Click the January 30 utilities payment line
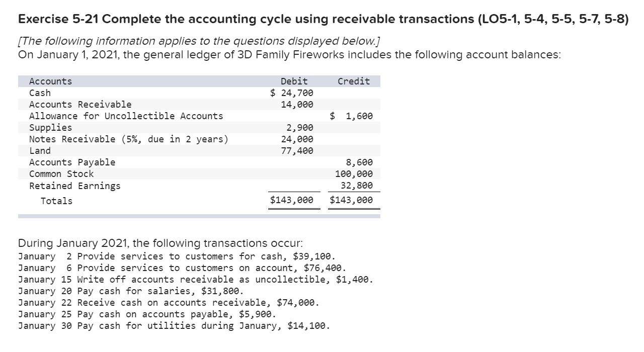 (174, 326)
